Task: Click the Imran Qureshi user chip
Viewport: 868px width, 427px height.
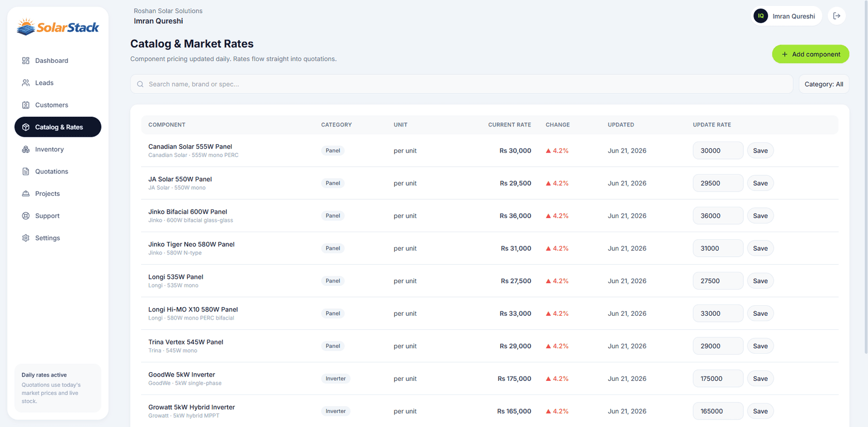Action: [x=787, y=16]
